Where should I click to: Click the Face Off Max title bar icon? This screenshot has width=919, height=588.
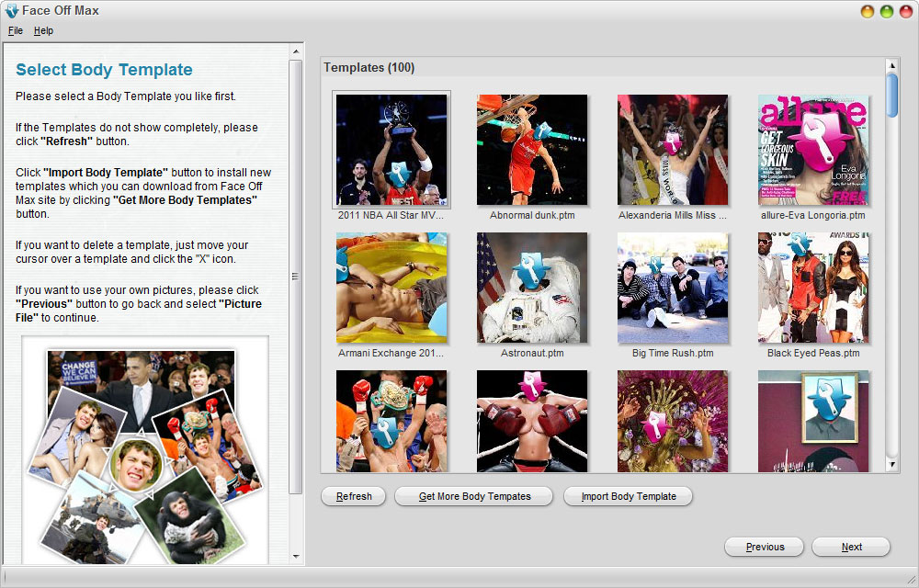click(11, 10)
